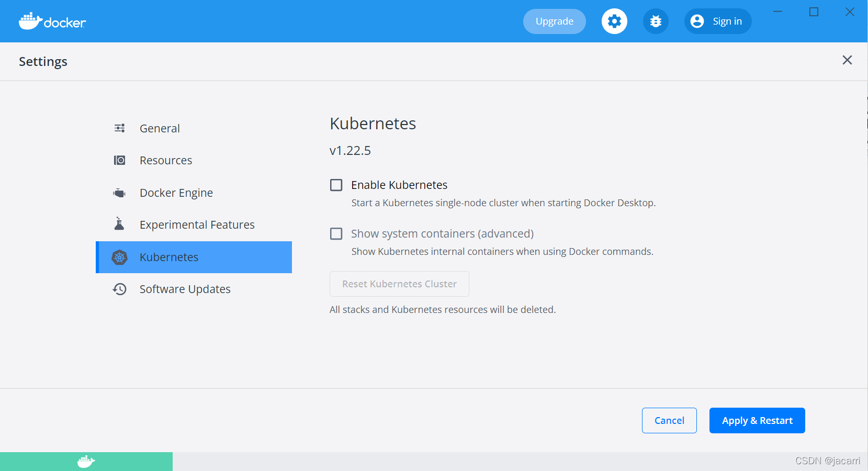Open settings via the gear icon
This screenshot has width=868, height=471.
614,21
